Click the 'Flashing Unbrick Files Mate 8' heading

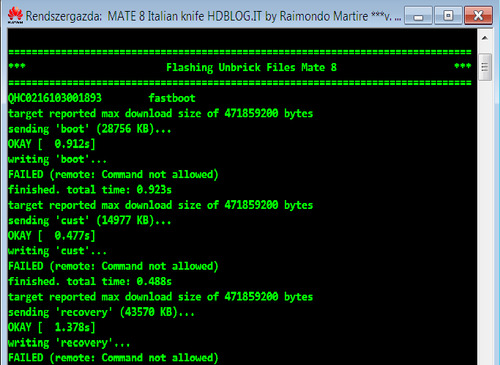[x=251, y=67]
